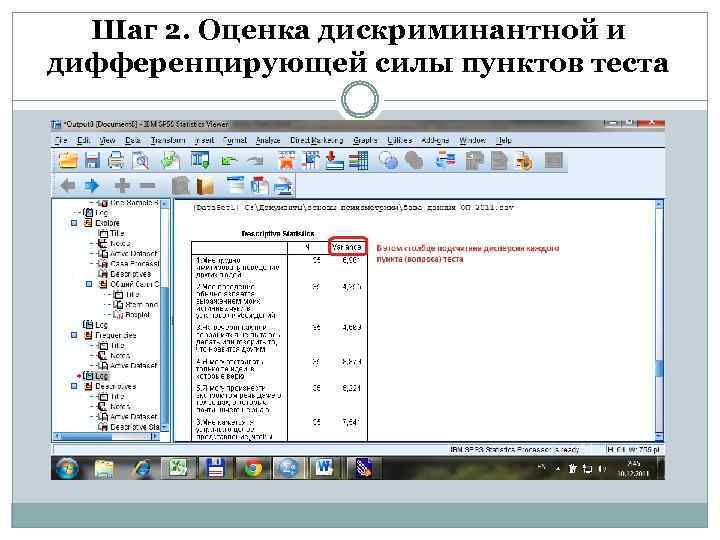Click the green Undo arrow icon
Image resolution: width=720 pixels, height=540 pixels.
point(229,161)
